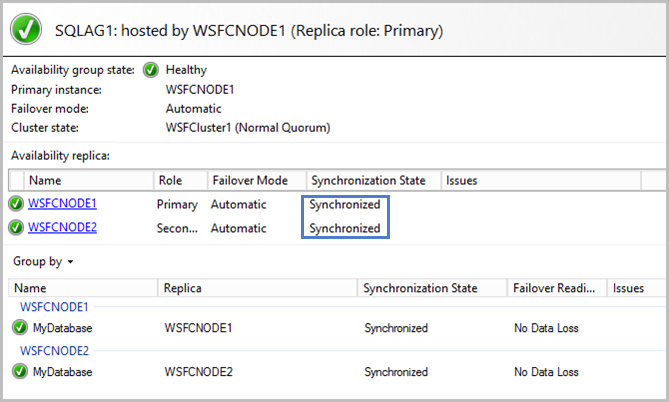669x402 pixels.
Task: Open the Group by dropdown
Action: [43, 261]
